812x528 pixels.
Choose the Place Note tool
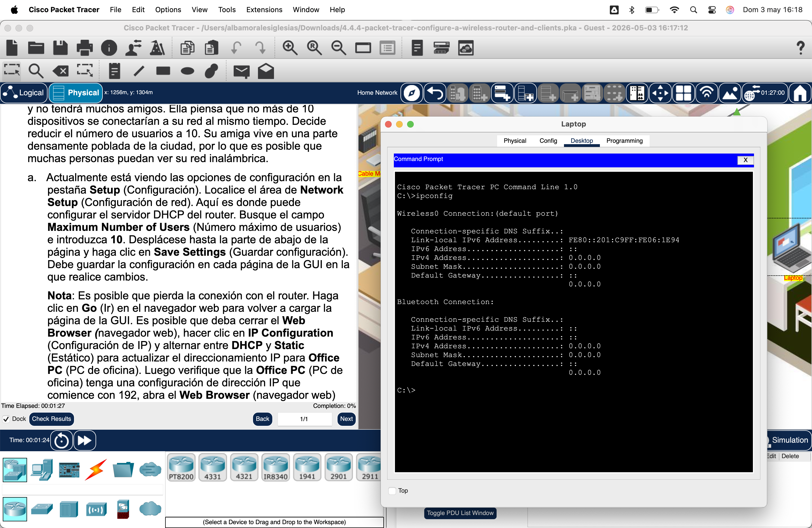(x=115, y=71)
